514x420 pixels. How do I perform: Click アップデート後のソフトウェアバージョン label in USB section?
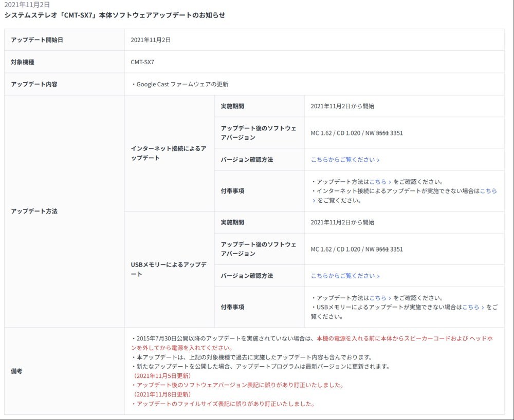tap(259, 249)
